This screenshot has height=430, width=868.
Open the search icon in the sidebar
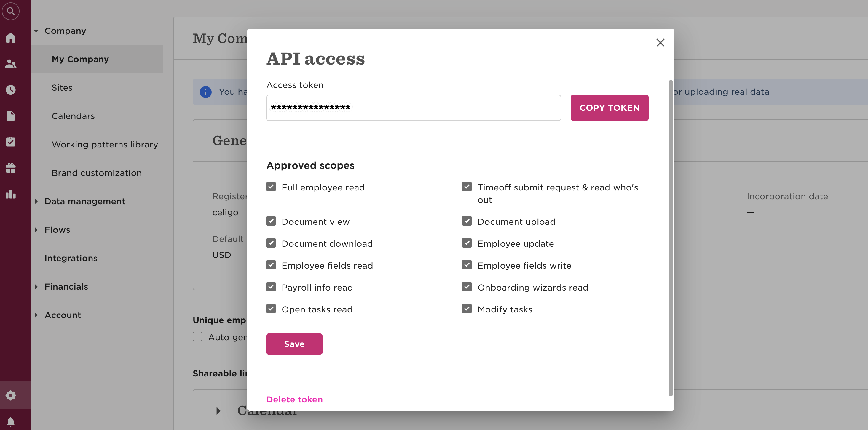11,11
